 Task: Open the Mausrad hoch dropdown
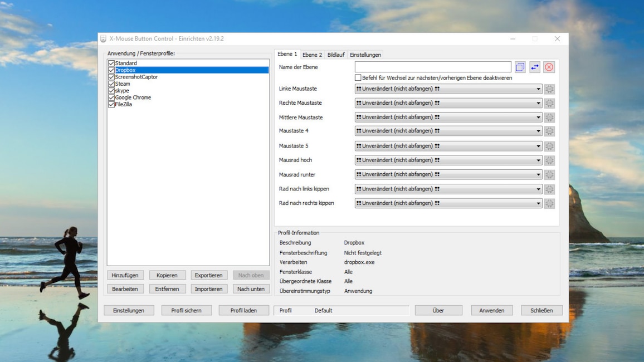(x=448, y=160)
